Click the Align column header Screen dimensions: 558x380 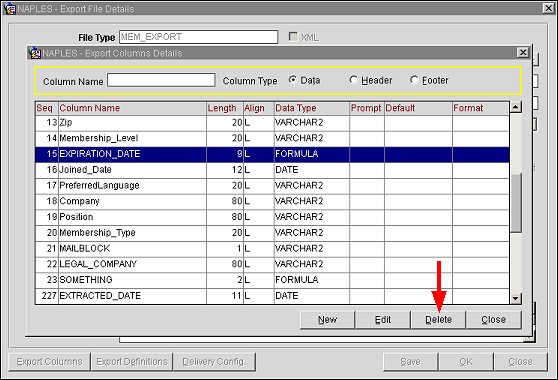[259, 108]
